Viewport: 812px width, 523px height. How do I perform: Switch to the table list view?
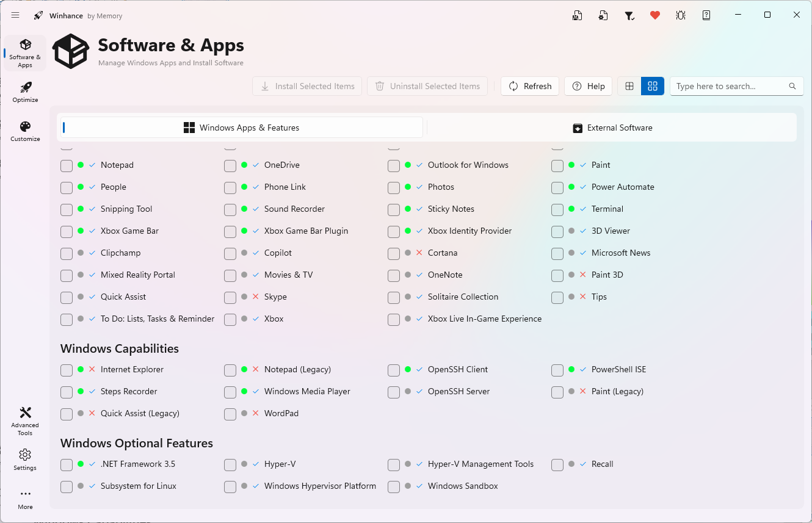click(629, 86)
